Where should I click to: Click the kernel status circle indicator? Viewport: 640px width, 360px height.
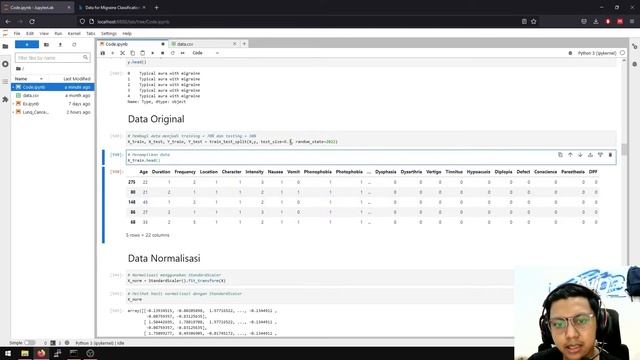[622, 53]
